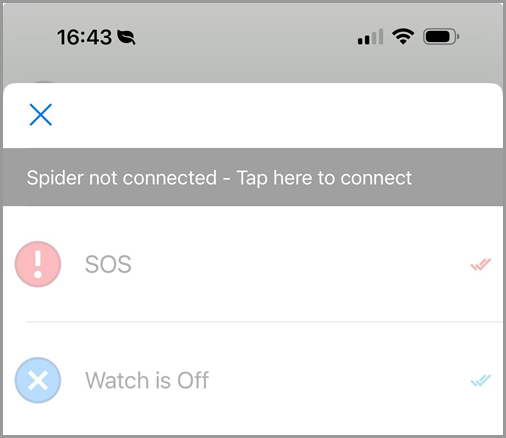Click the leaf focus mode icon
The width and height of the screenshot is (506, 438).
(126, 37)
